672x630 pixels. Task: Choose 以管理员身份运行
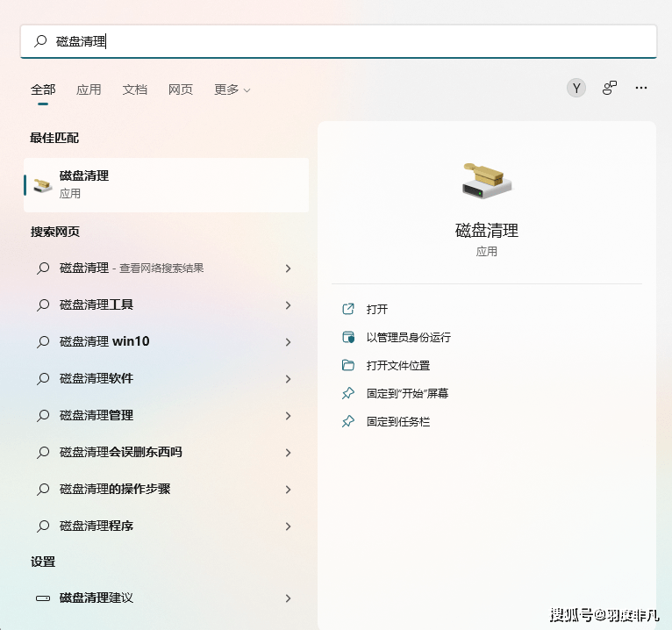409,337
